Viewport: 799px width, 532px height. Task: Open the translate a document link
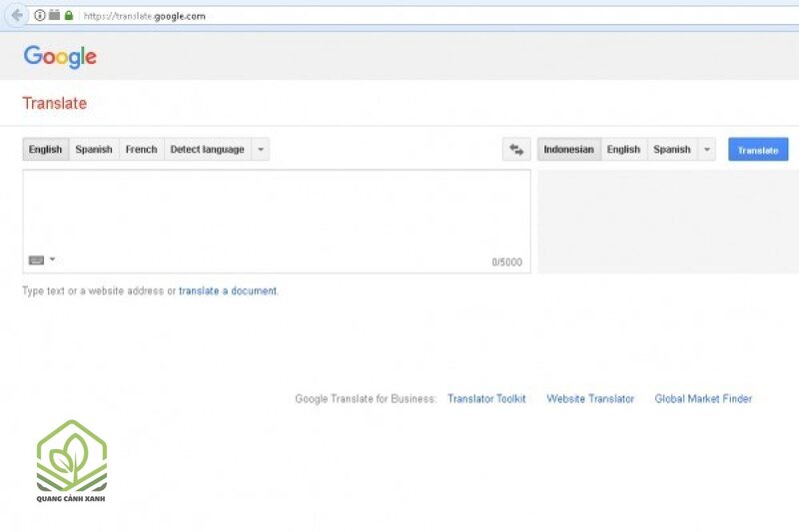click(x=228, y=291)
